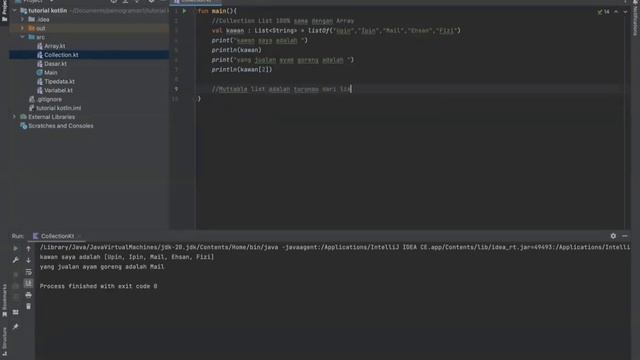Click the "val kawan" listOf declaration line
The image size is (640, 360).
tap(336, 31)
